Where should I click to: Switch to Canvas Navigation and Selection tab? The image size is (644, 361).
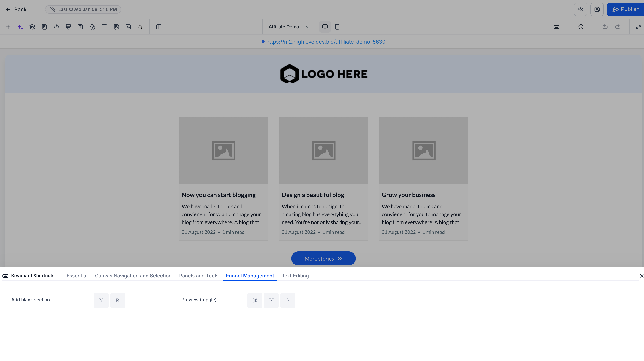[x=133, y=276]
